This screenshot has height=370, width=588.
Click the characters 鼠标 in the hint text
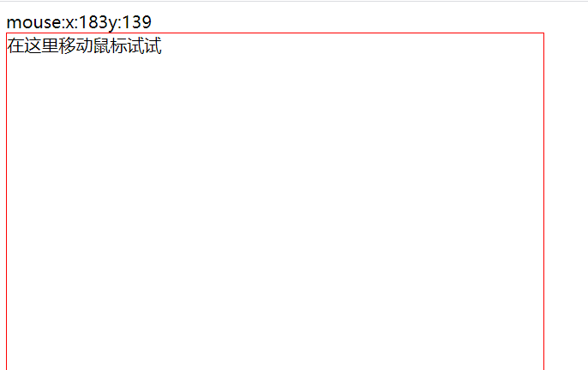tap(111, 45)
